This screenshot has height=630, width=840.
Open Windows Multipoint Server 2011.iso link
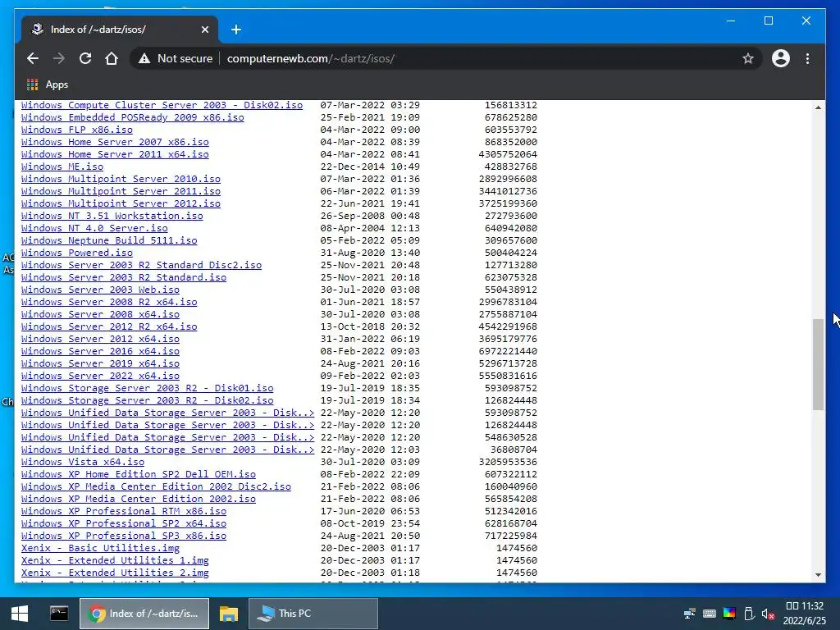pyautogui.click(x=121, y=191)
